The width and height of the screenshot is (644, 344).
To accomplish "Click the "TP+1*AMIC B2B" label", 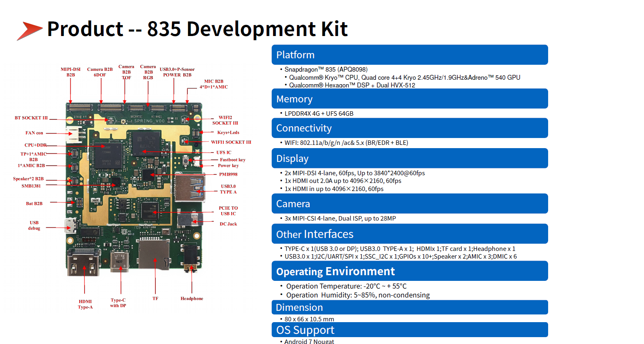I will 34,157.
